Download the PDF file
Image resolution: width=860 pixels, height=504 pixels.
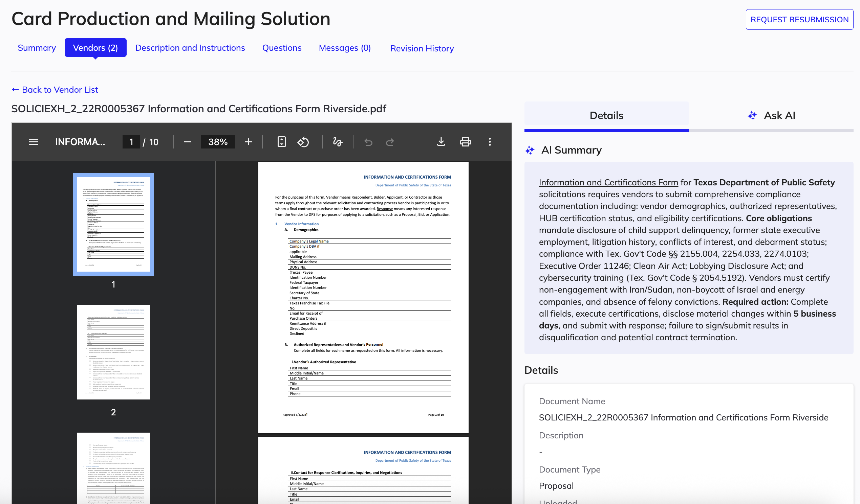[441, 142]
